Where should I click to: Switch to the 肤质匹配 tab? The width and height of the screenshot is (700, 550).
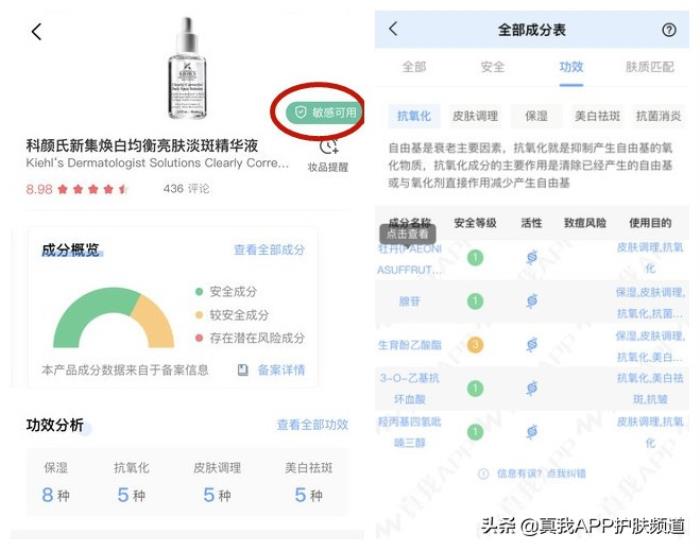tap(650, 67)
